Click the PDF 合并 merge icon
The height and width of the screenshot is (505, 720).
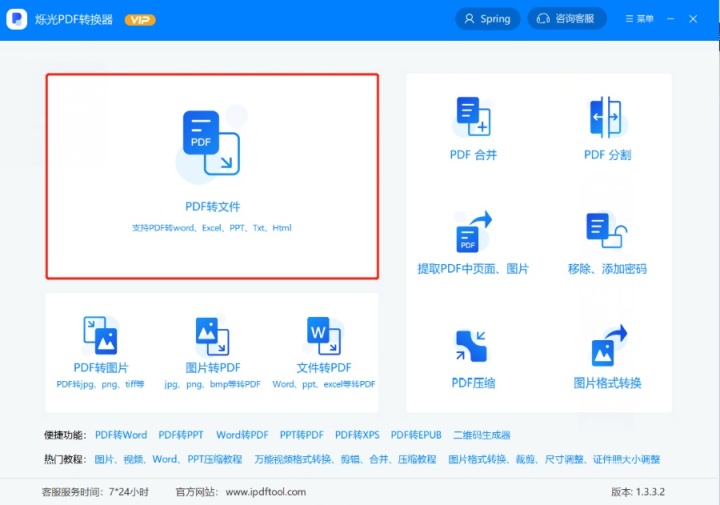click(x=473, y=117)
